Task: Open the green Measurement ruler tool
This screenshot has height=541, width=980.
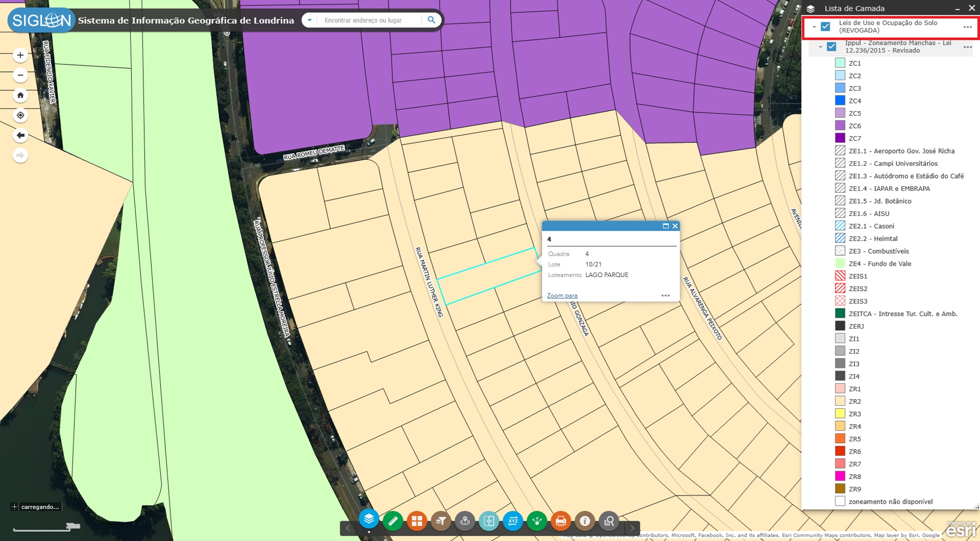Action: pos(393,521)
